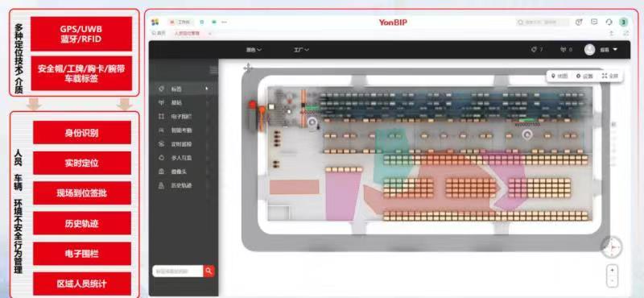Image resolution: width=644 pixels, height=298 pixels.
Task: Click the 设置 settings button on map
Action: click(x=584, y=76)
